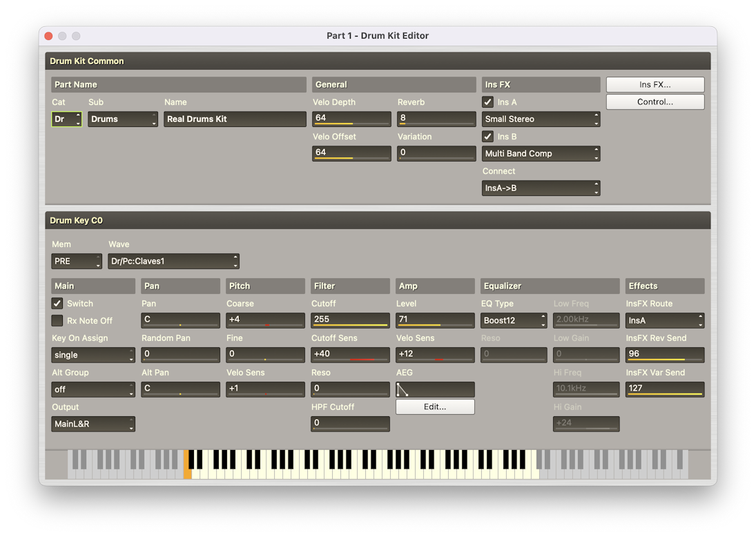Click the Cat stepper showing Dr
This screenshot has width=756, height=537.
(x=67, y=119)
